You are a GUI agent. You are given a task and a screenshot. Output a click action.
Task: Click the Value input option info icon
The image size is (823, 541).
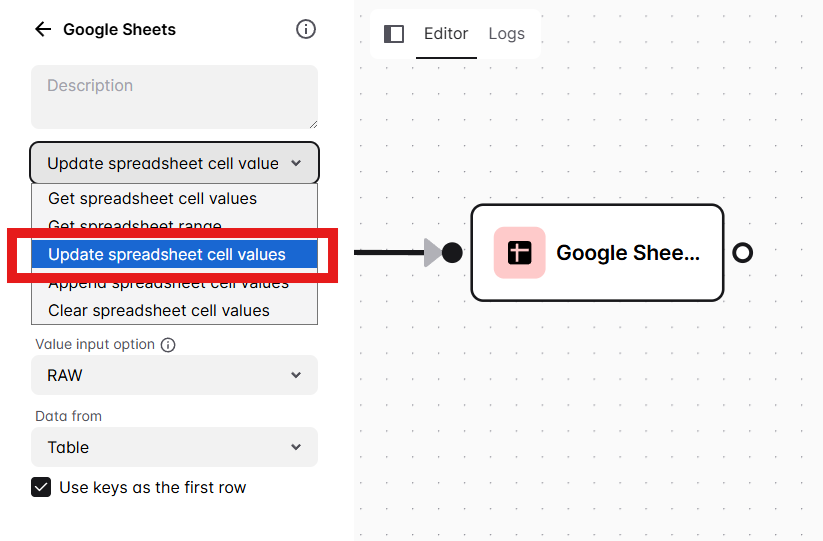(168, 345)
